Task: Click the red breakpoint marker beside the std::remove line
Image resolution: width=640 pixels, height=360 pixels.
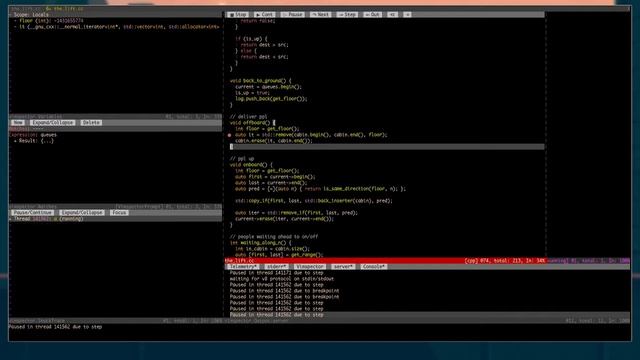Action: tap(229, 135)
